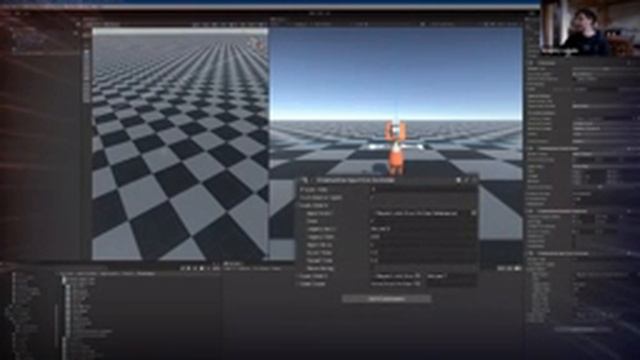Click the component icon beside Cinemachine Input Axis Controller title
The width and height of the screenshot is (640, 360).
click(x=304, y=180)
